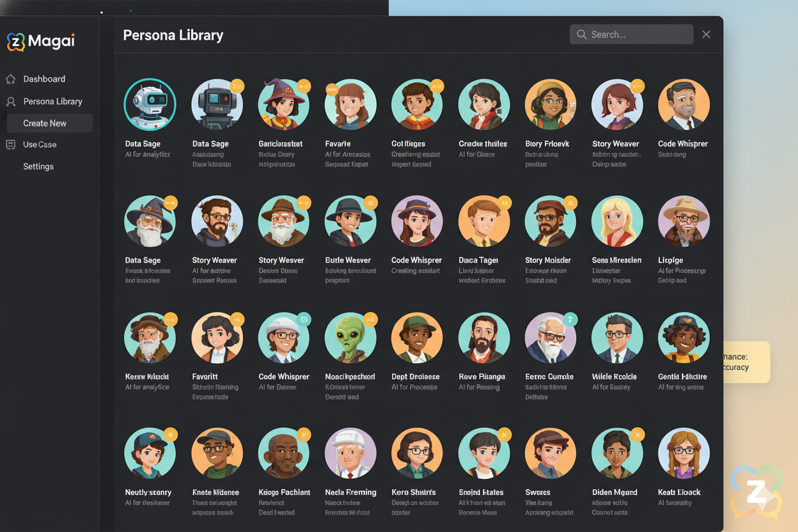Open the Data Sage analytics persona
The image size is (798, 532).
click(x=150, y=104)
